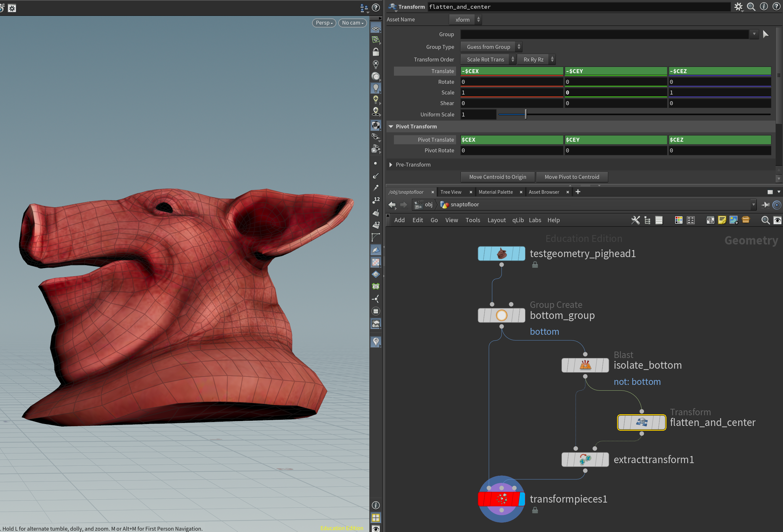783x532 pixels.
Task: Open the parameter gear settings menu
Action: (x=738, y=7)
